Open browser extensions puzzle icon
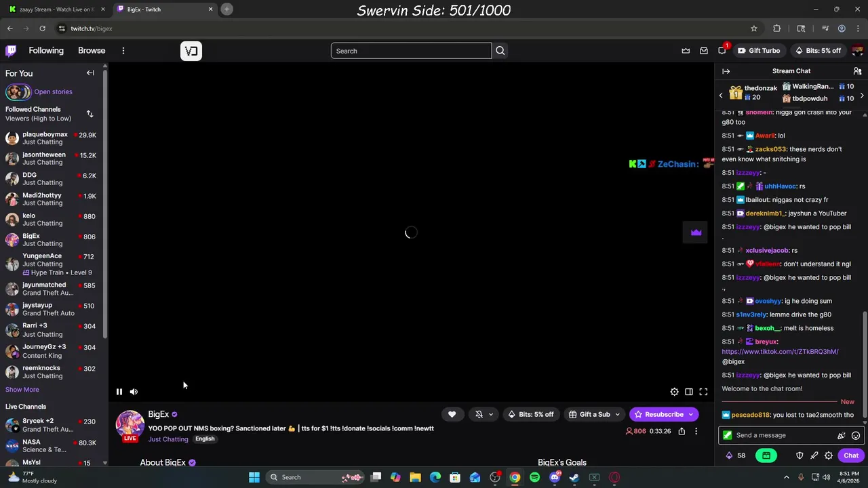 777,28
